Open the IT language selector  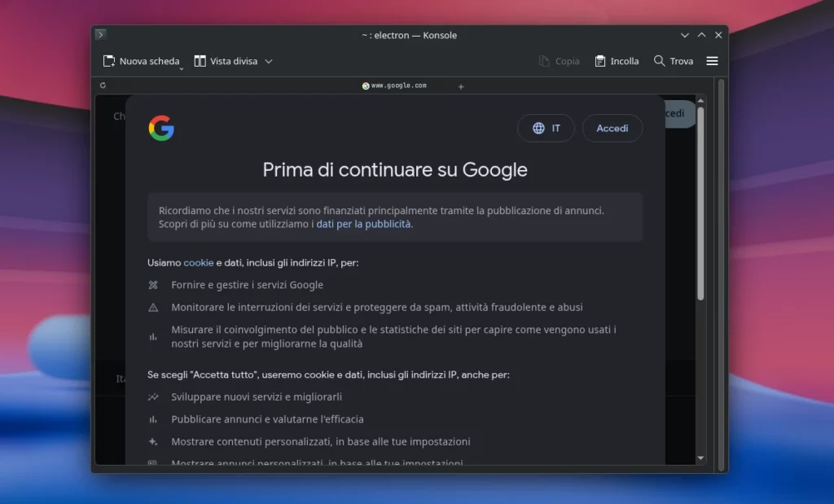[x=546, y=128]
